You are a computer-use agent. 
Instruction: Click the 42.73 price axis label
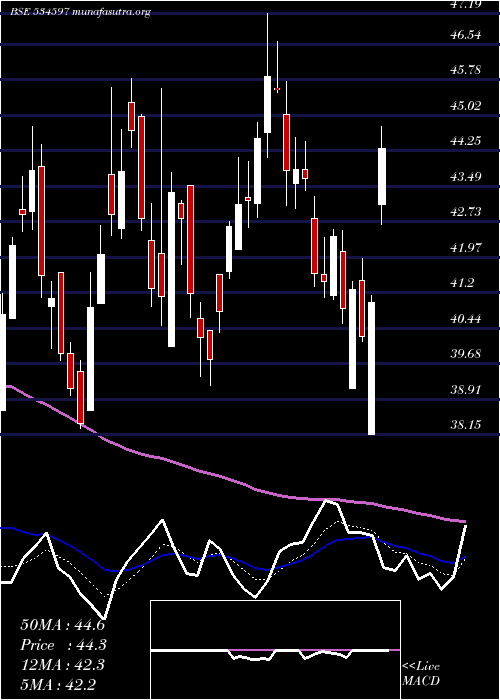466,211
